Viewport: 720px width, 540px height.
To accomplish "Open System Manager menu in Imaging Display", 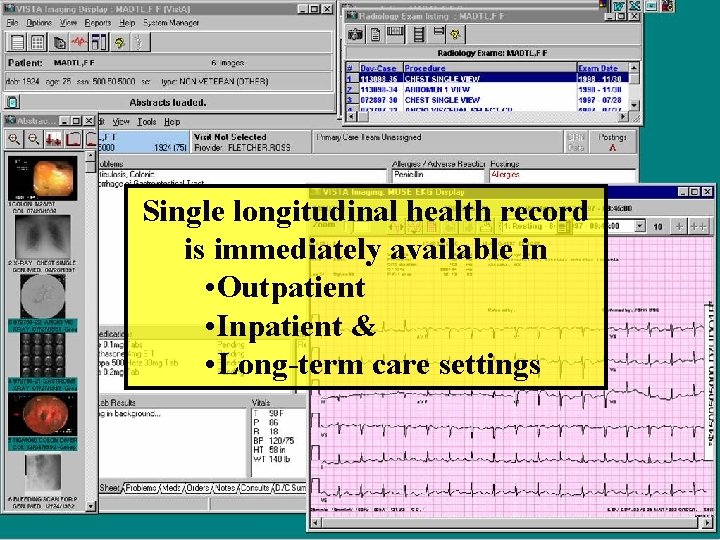I will point(171,22).
